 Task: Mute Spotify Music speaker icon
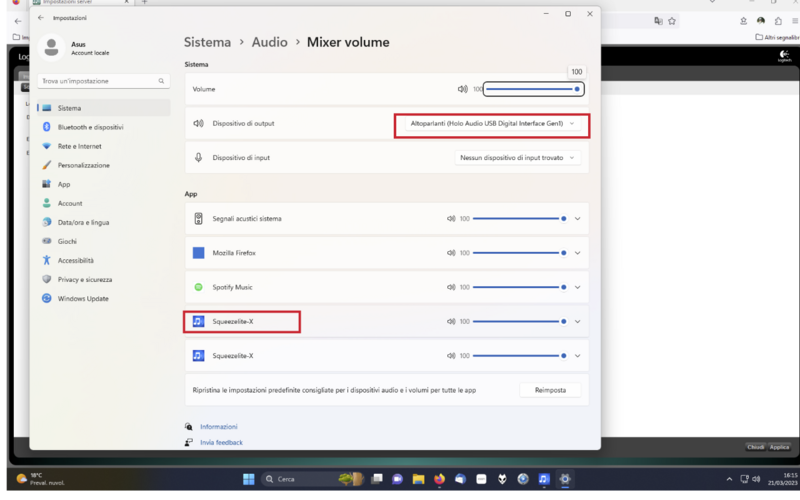[451, 287]
